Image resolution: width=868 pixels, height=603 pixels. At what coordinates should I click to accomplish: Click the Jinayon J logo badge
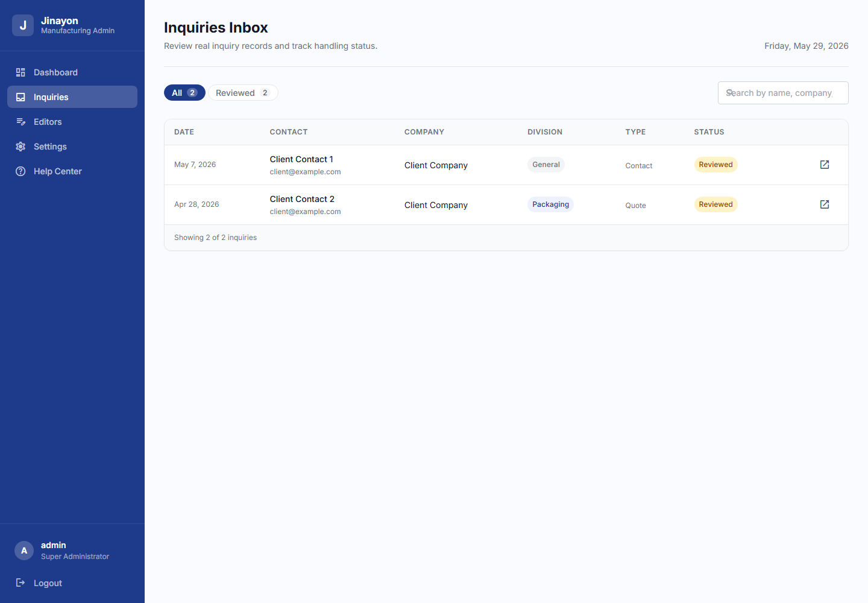[x=23, y=25]
